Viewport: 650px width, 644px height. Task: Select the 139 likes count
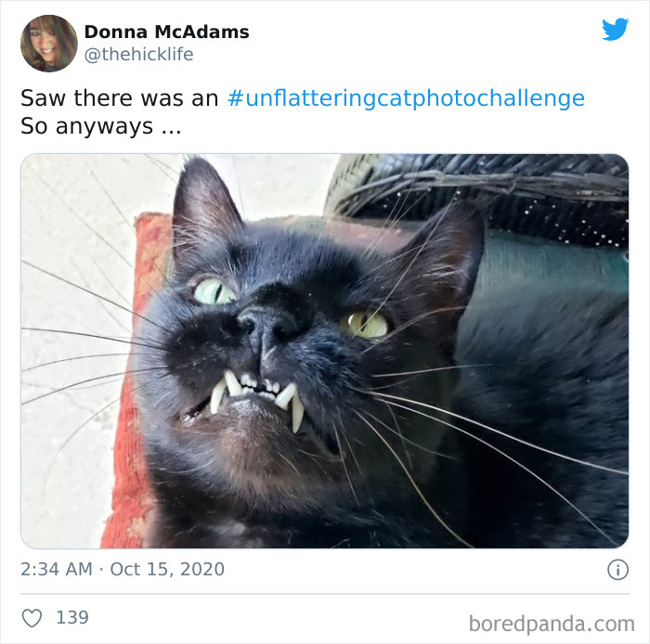pyautogui.click(x=72, y=617)
